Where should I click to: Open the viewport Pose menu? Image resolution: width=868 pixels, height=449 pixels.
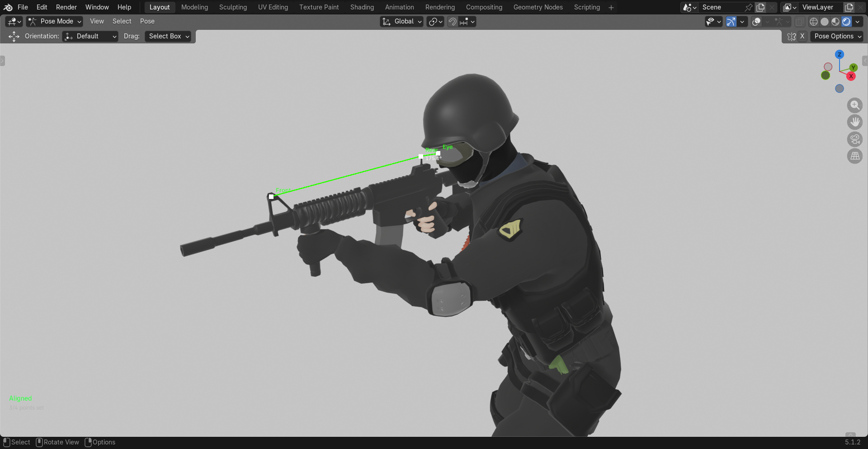(x=147, y=21)
